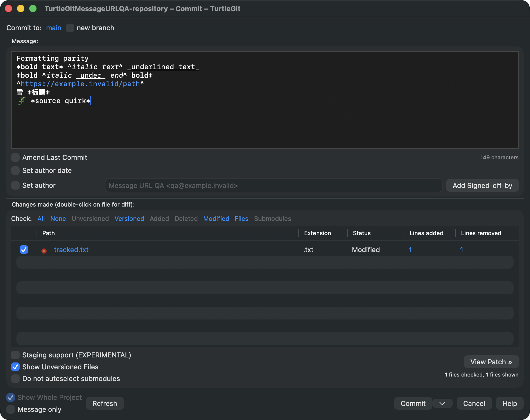Toggle the Set author checkbox
Image resolution: width=530 pixels, height=420 pixels.
[15, 185]
